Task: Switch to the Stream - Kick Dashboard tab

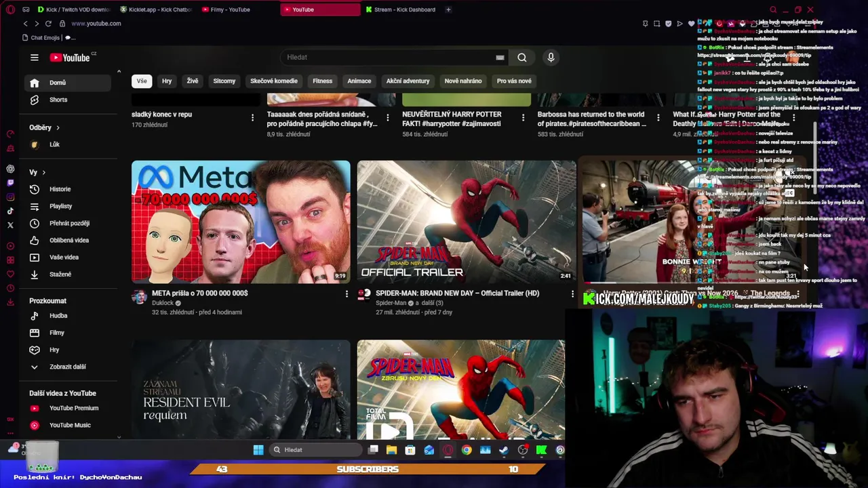Action: [x=400, y=9]
